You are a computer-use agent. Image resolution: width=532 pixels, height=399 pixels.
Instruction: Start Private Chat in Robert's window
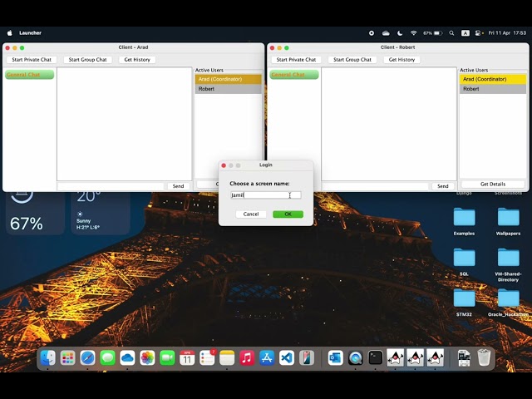point(296,60)
